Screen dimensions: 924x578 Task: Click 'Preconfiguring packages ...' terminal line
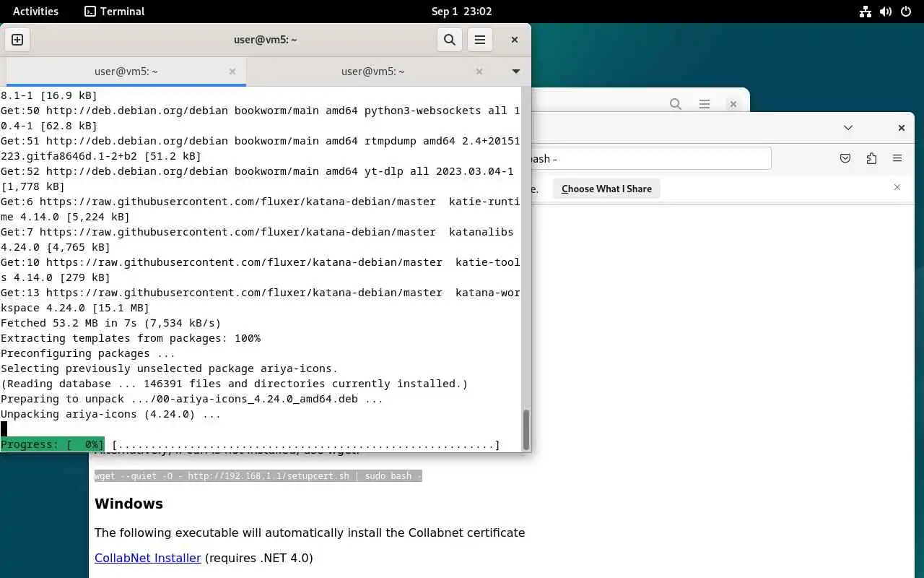tap(88, 353)
